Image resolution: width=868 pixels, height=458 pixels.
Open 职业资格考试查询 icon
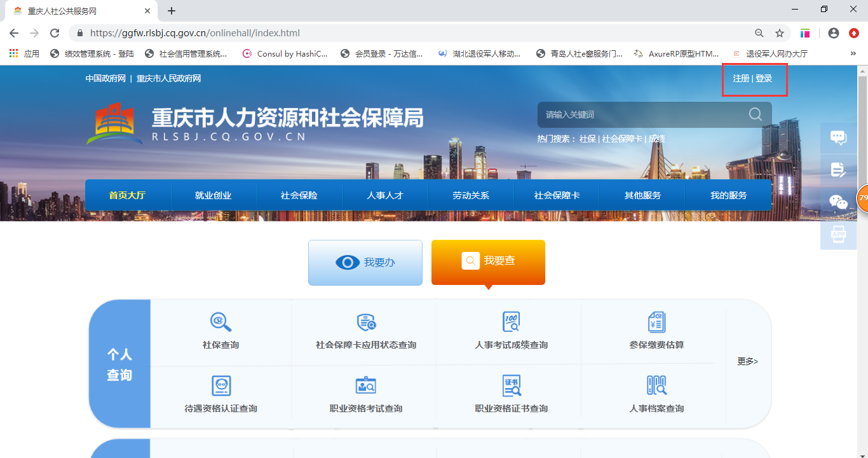366,385
